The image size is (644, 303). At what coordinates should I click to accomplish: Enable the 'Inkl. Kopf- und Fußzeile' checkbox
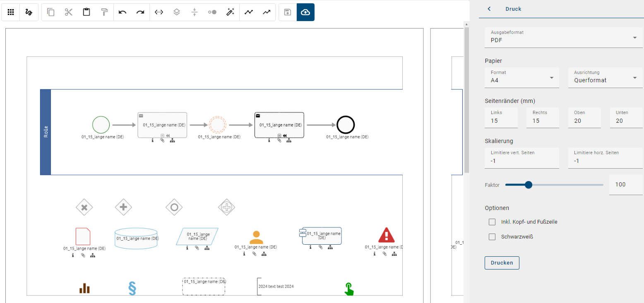coord(492,222)
